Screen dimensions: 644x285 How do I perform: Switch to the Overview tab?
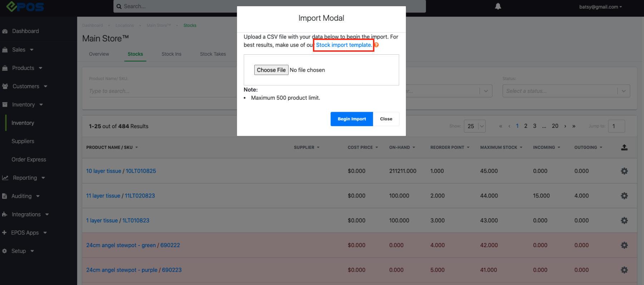(99, 54)
